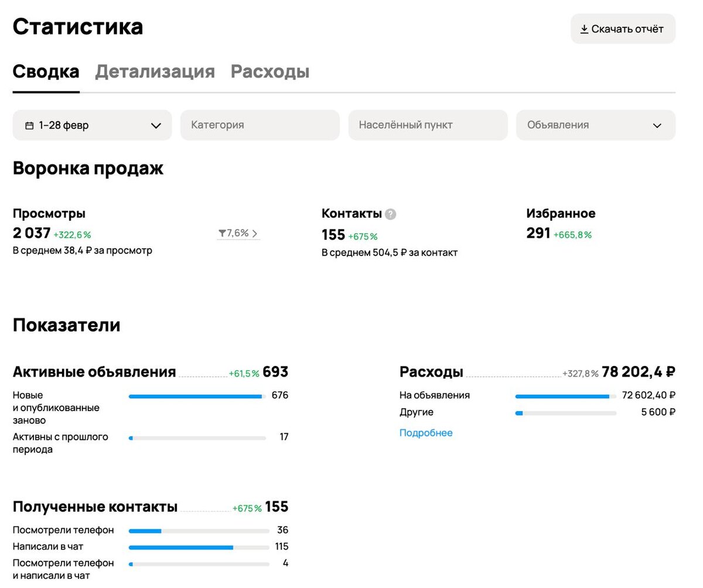Click 'В среднем 504,5 ₽ за контакт'

tap(390, 253)
